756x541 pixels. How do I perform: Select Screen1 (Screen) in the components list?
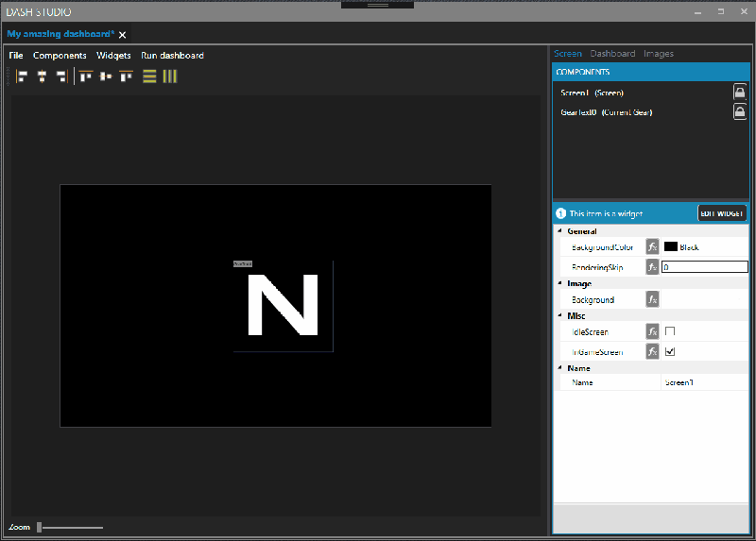pyautogui.click(x=593, y=93)
